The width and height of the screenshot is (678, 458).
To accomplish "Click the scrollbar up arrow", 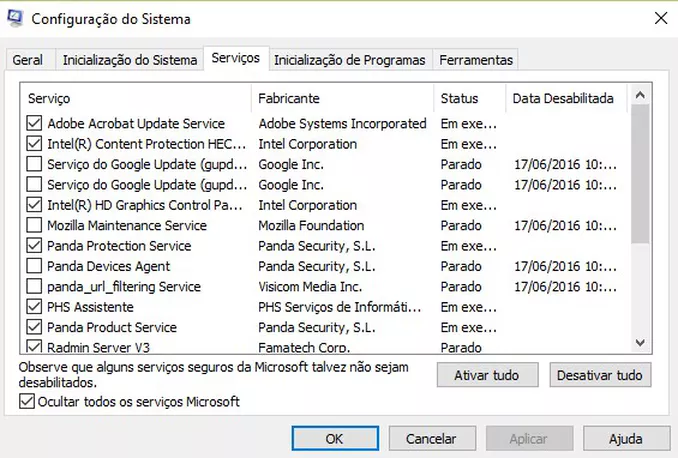I will click(x=640, y=95).
